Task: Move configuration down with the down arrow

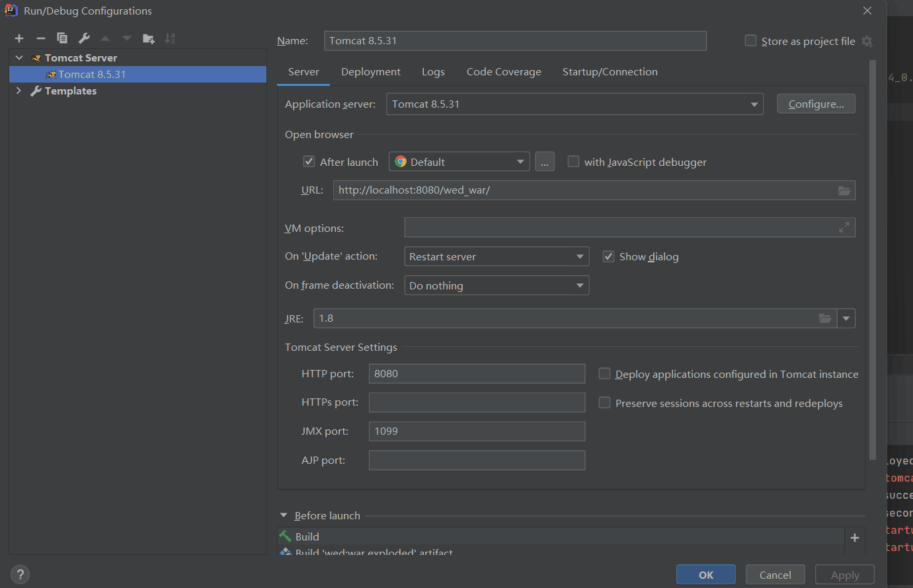Action: (x=127, y=38)
